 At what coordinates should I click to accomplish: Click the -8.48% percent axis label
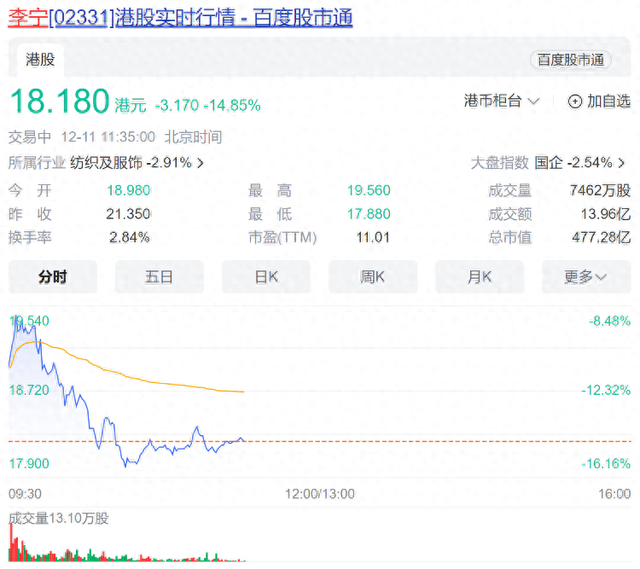(x=609, y=321)
